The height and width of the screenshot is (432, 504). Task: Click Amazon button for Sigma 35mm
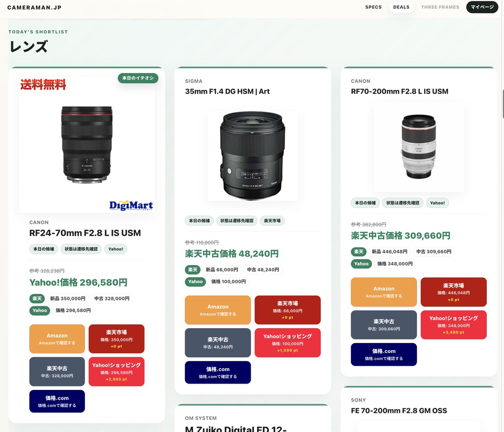(218, 310)
